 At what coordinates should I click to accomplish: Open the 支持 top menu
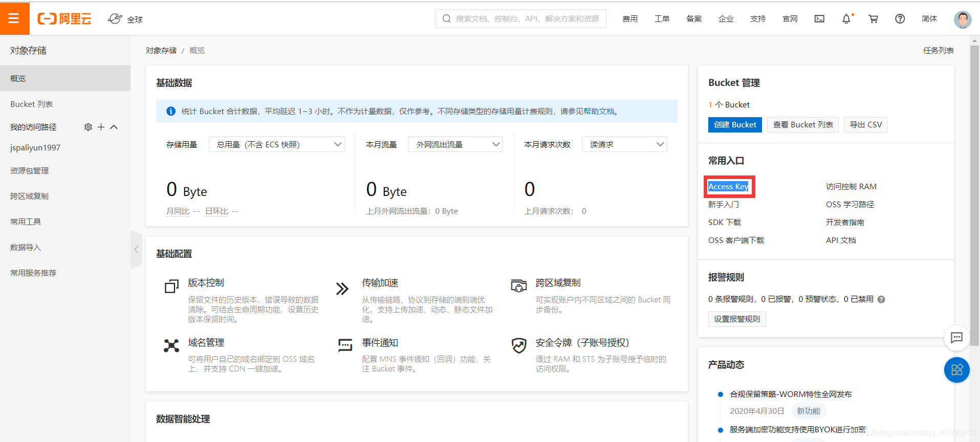[x=758, y=19]
